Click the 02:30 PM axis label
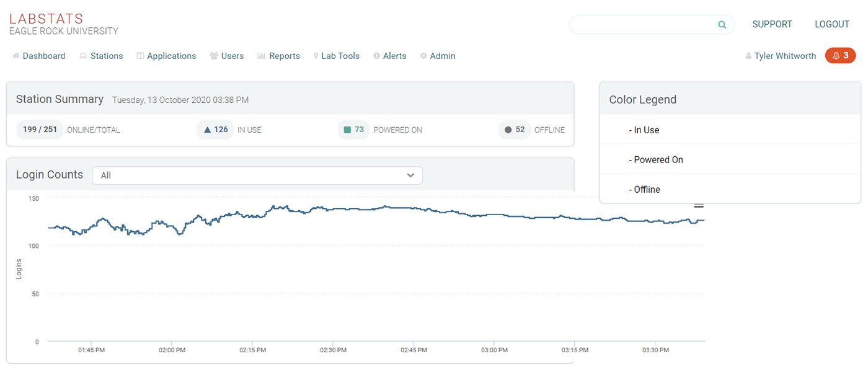The width and height of the screenshot is (868, 390). tap(333, 350)
